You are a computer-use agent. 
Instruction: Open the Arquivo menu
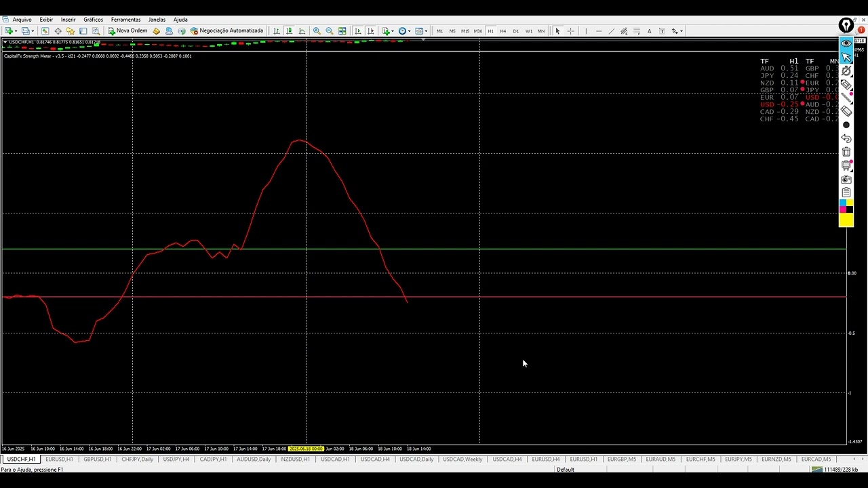(22, 20)
